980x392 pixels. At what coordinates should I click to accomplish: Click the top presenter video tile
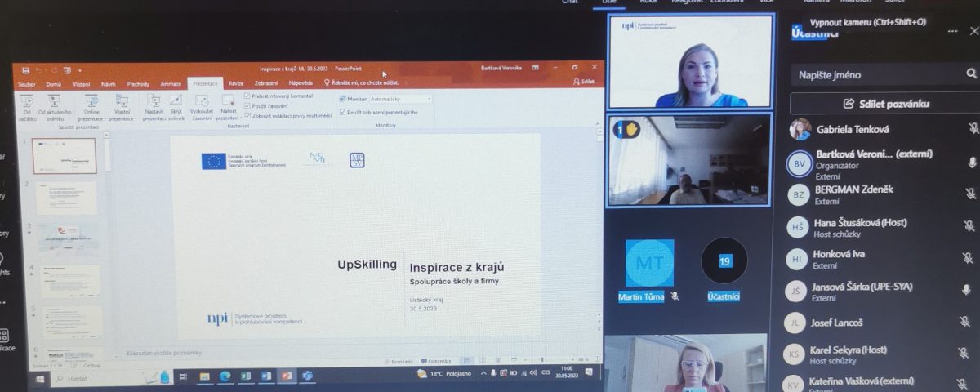(691, 61)
